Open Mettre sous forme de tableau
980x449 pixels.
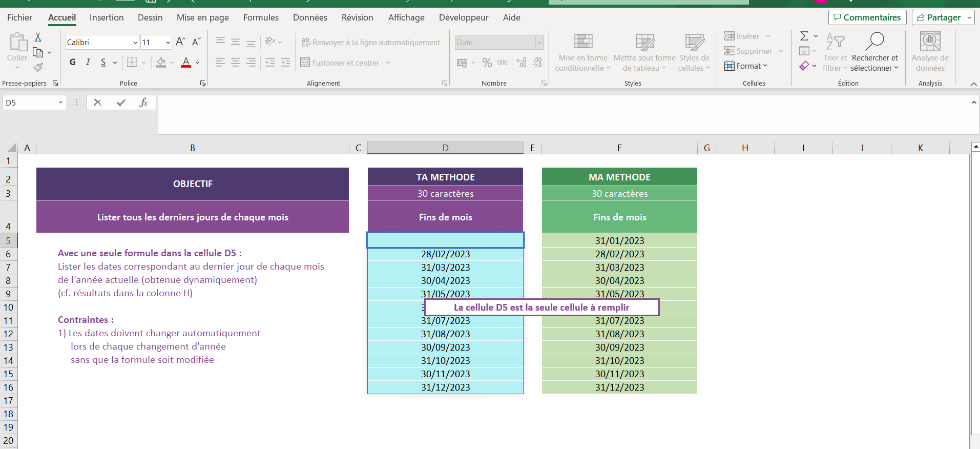pyautogui.click(x=644, y=52)
